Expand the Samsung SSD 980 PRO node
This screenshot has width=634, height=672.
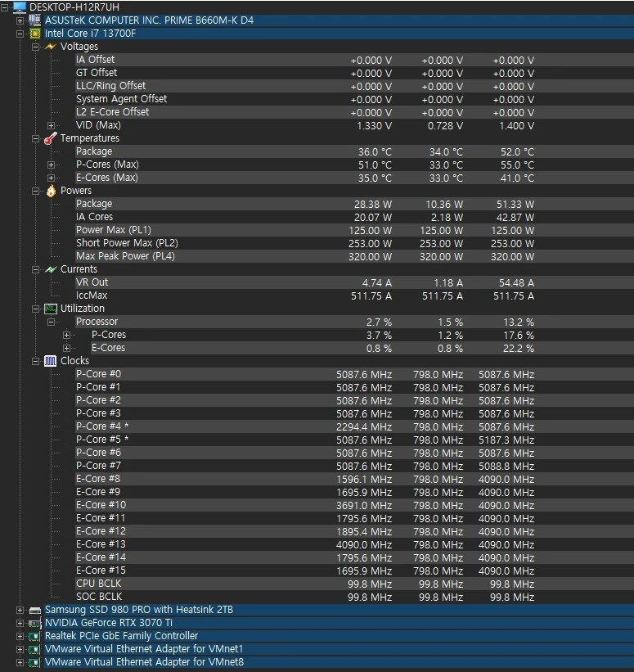point(20,611)
